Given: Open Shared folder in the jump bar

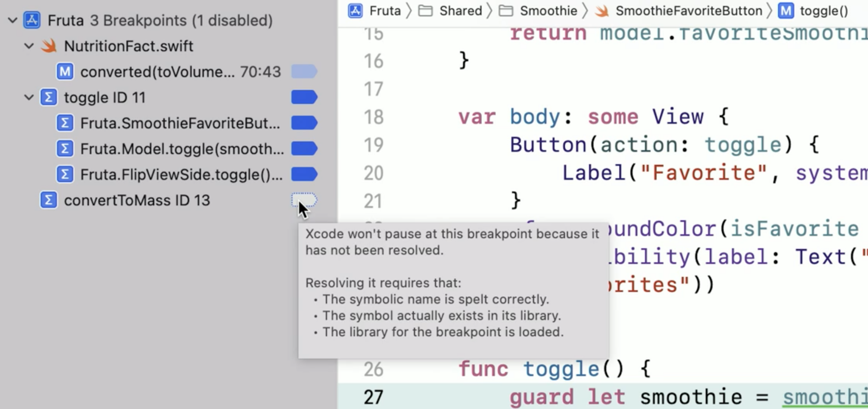Looking at the screenshot, I should point(460,11).
